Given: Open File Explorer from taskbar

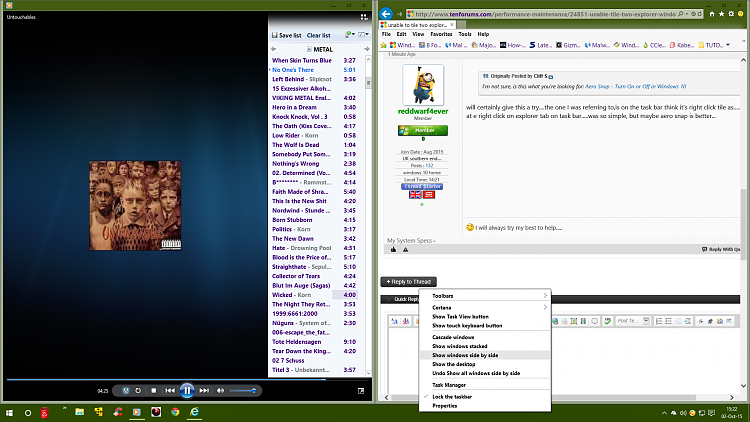Looking at the screenshot, I should click(x=79, y=412).
